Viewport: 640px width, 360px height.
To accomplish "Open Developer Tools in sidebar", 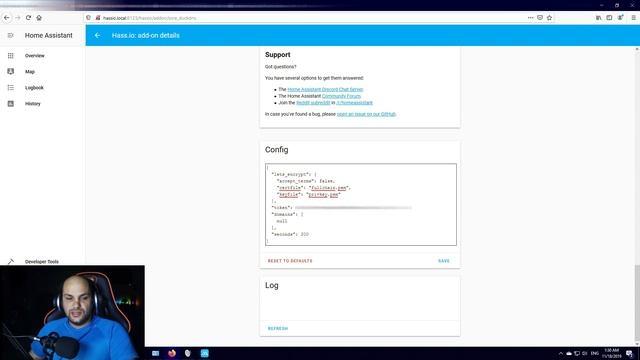I will point(42,262).
